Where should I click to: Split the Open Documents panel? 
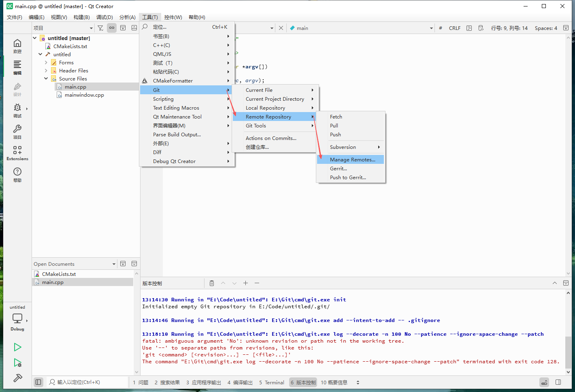pos(123,264)
